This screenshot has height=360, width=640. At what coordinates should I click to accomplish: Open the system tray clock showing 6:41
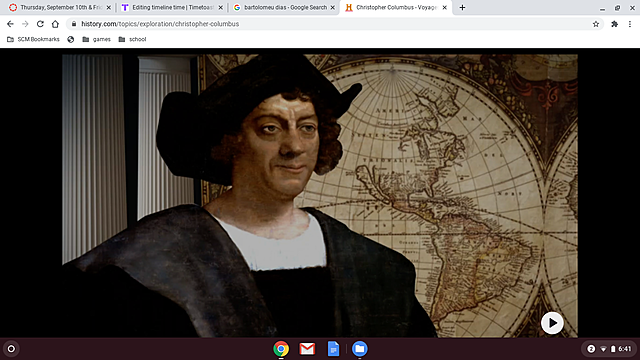(x=624, y=349)
